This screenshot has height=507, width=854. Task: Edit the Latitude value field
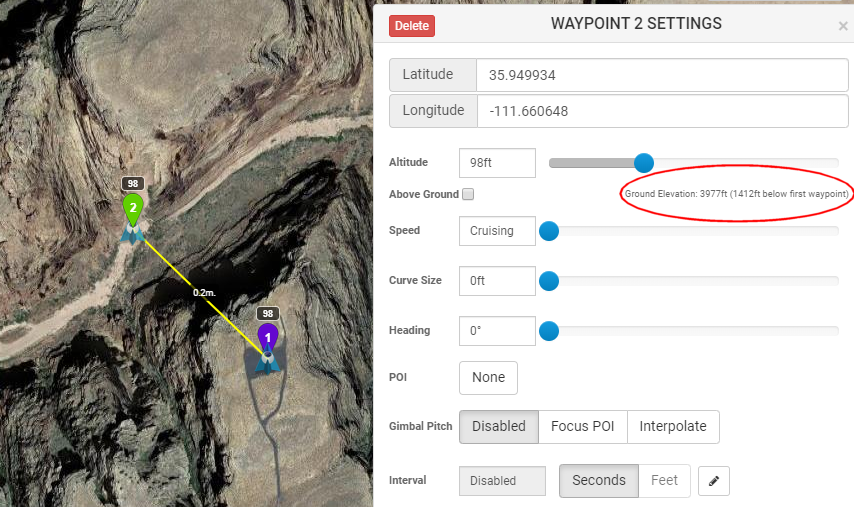[x=662, y=75]
